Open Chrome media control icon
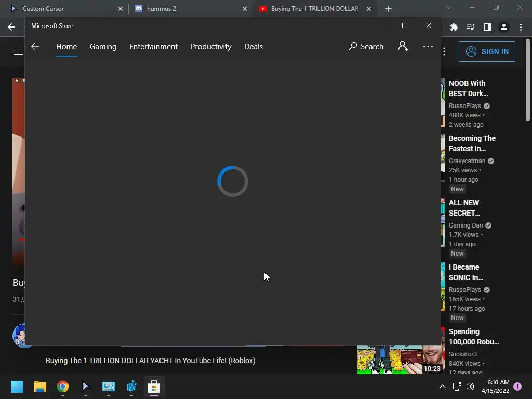The height and width of the screenshot is (399, 532). 470,27
